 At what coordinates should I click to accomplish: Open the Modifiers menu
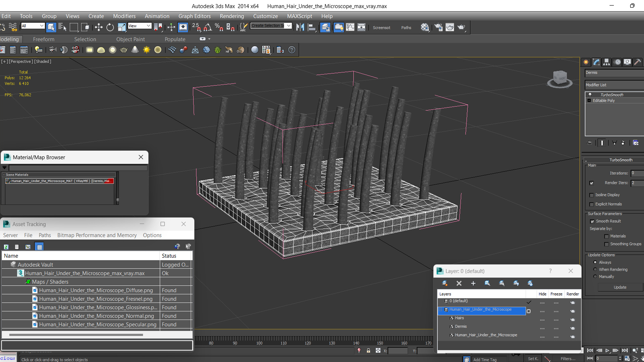tap(124, 16)
